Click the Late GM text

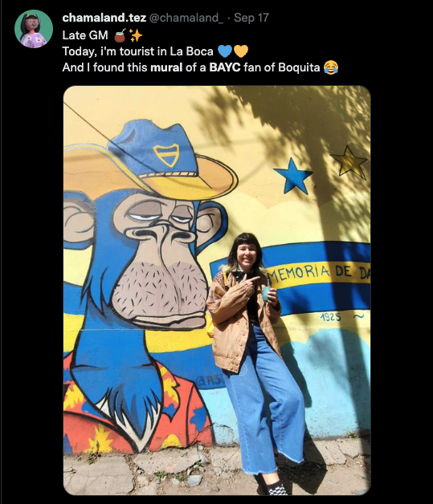[85, 35]
